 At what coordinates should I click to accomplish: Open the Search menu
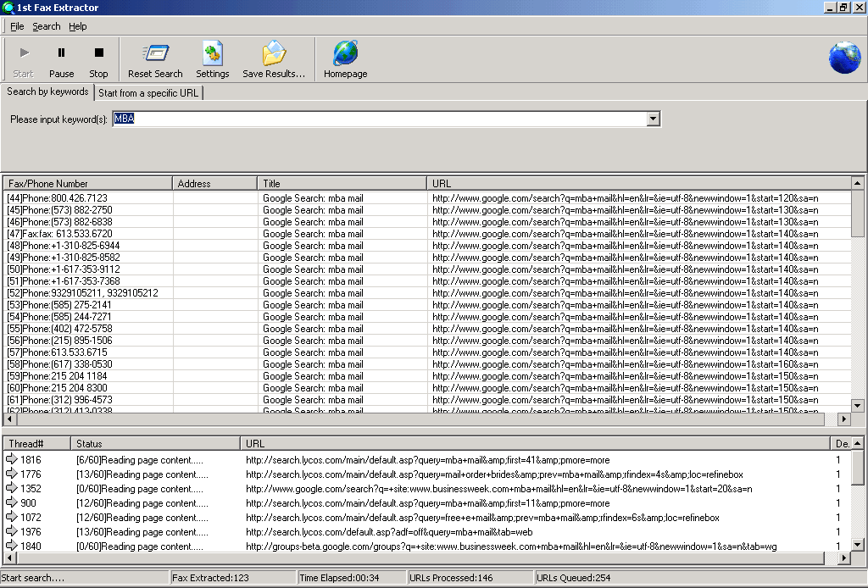point(47,26)
